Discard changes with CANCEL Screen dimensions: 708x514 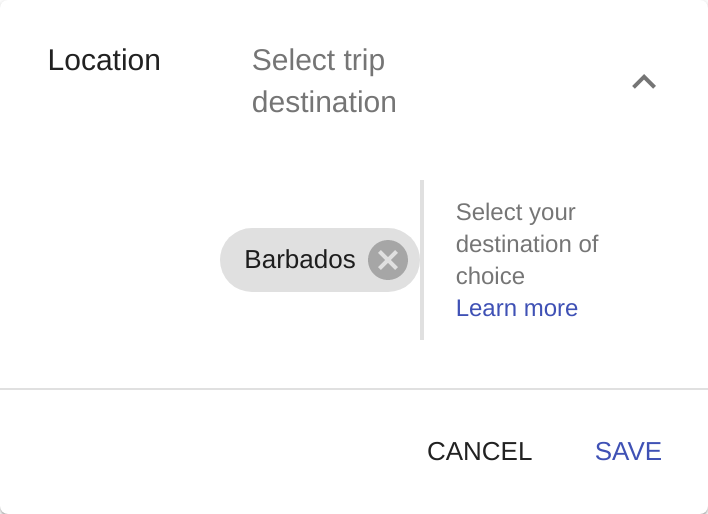(x=479, y=451)
